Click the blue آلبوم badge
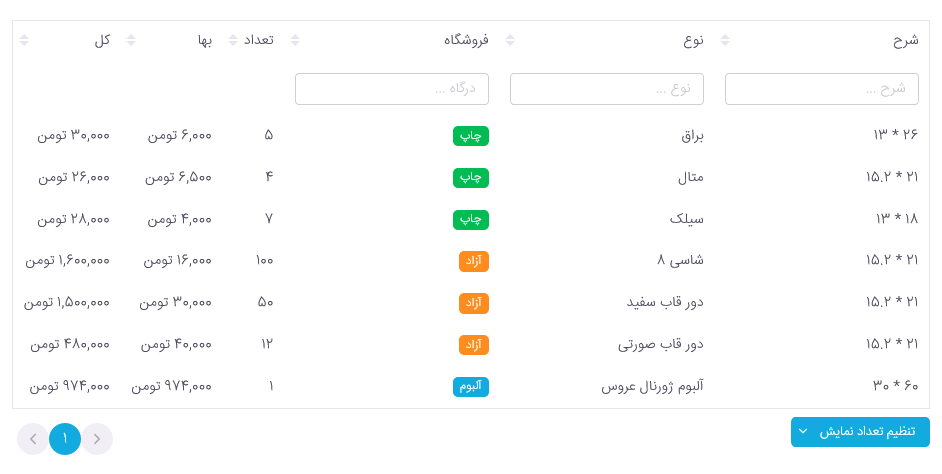The width and height of the screenshot is (942, 474). click(471, 387)
